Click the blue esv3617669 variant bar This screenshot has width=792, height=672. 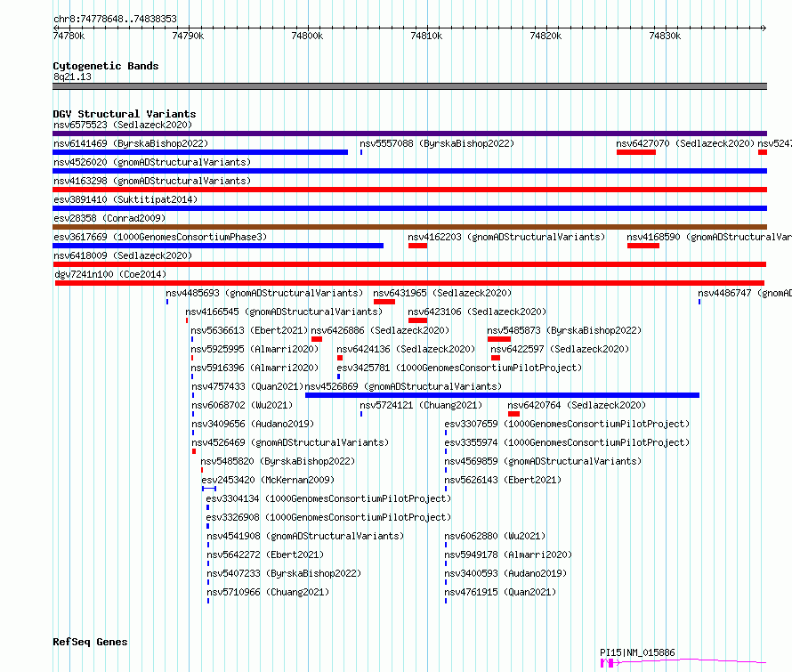218,246
